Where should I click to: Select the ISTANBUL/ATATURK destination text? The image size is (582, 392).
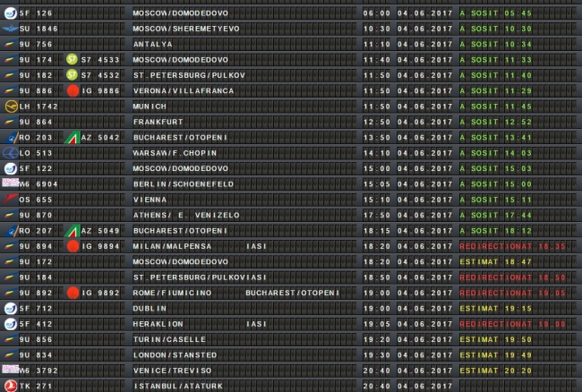pos(178,386)
